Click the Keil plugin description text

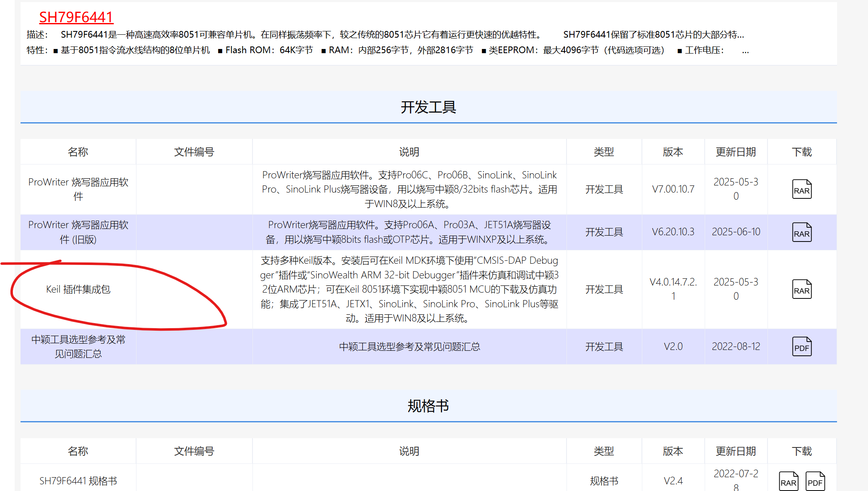[409, 289]
